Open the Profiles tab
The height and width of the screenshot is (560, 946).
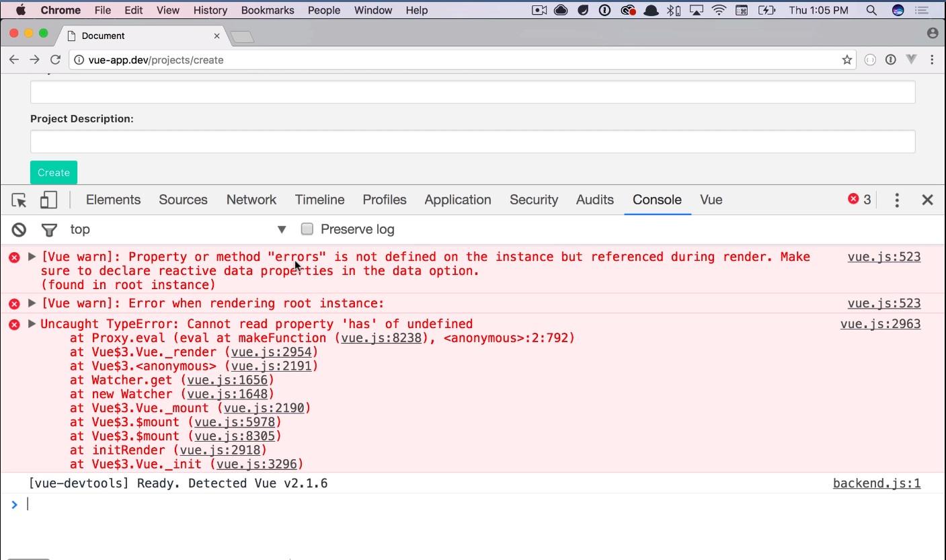tap(385, 200)
